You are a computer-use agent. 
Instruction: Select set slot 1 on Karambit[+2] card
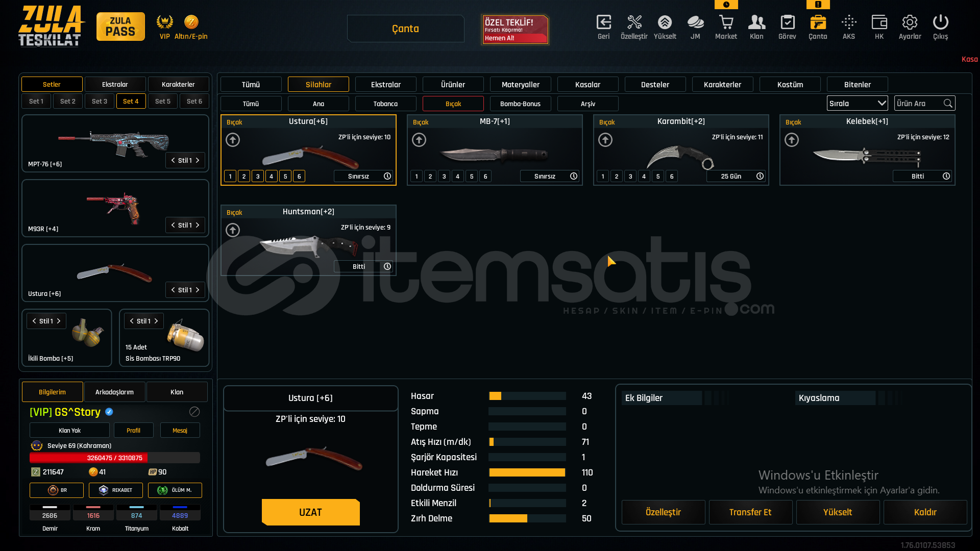(x=603, y=176)
